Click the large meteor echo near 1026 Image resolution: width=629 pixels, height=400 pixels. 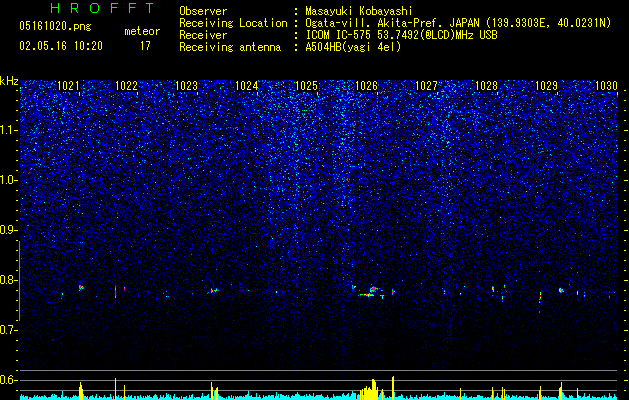372,291
